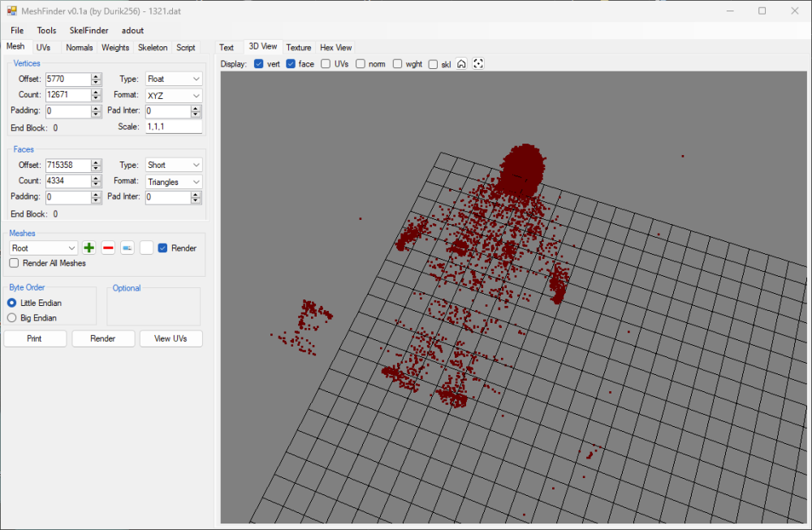The image size is (812, 530).
Task: Click the green plus add mesh icon
Action: (89, 248)
